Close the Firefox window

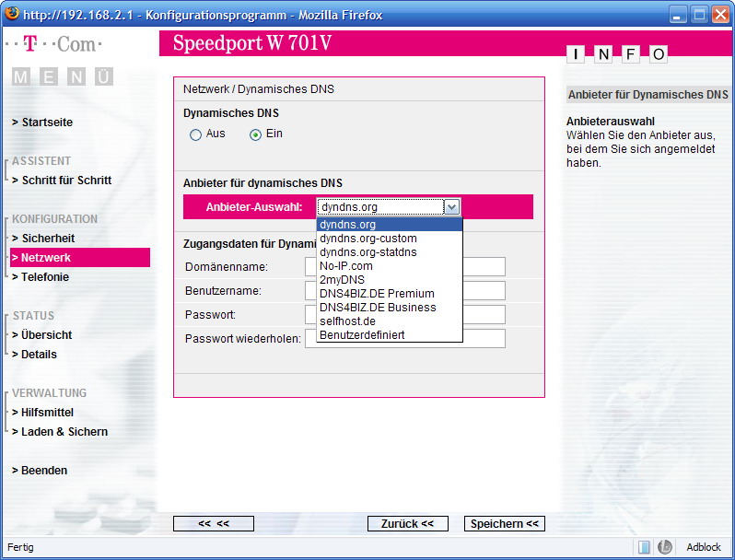point(720,15)
